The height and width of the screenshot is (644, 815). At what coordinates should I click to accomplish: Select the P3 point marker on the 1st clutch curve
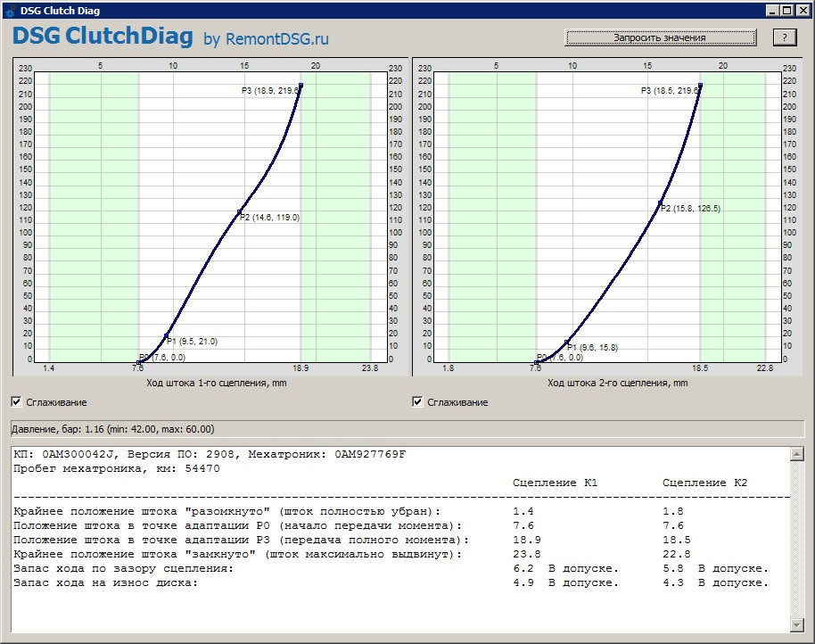point(301,86)
